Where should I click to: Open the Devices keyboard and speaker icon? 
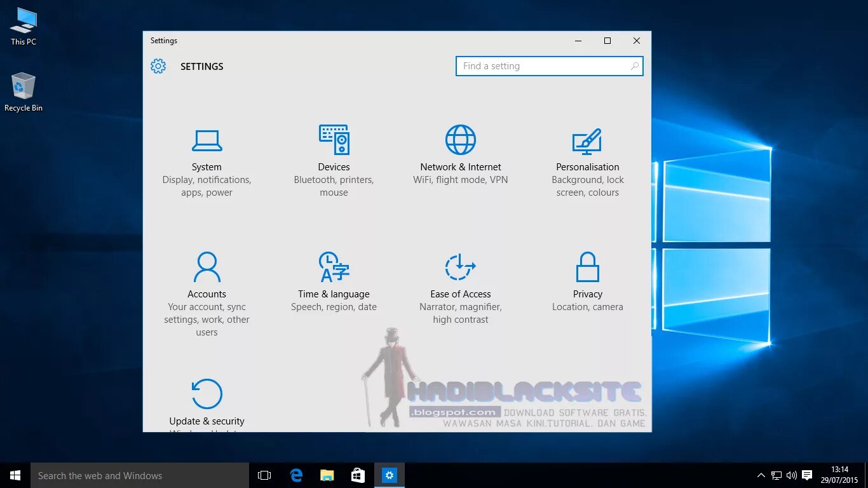pos(334,140)
